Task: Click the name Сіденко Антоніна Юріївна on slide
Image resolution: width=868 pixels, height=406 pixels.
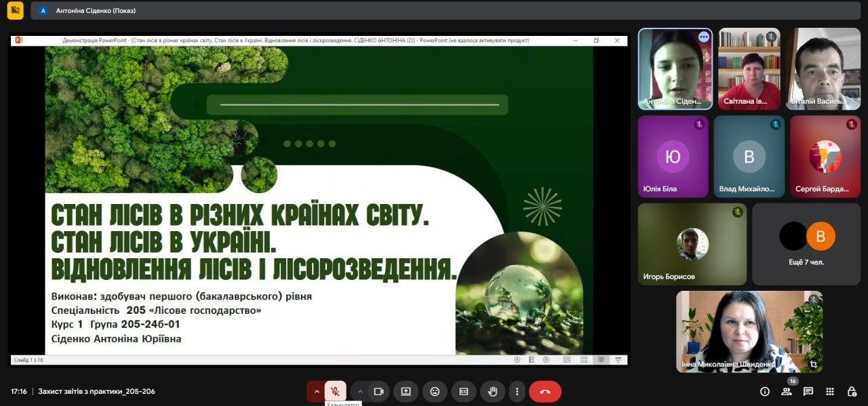Action: (x=116, y=338)
